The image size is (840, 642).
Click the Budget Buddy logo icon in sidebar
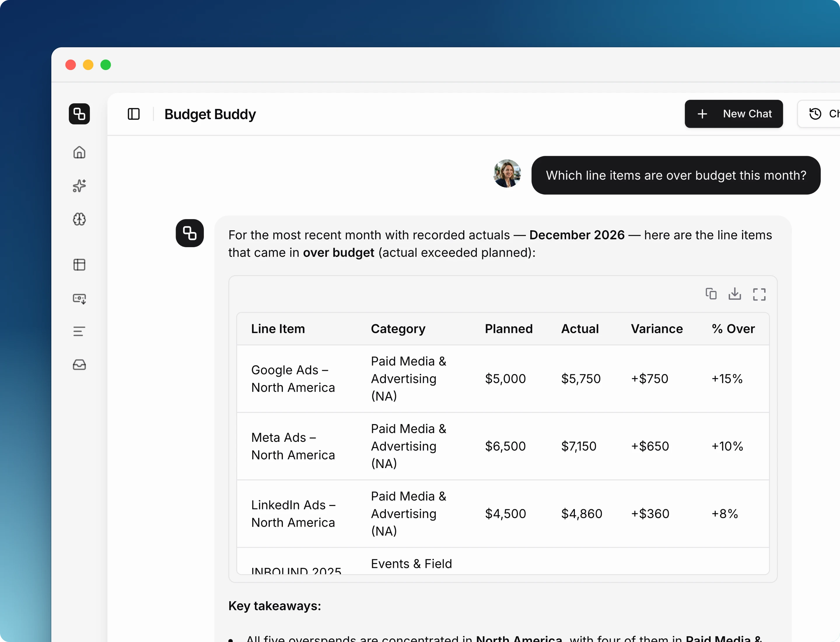(79, 114)
